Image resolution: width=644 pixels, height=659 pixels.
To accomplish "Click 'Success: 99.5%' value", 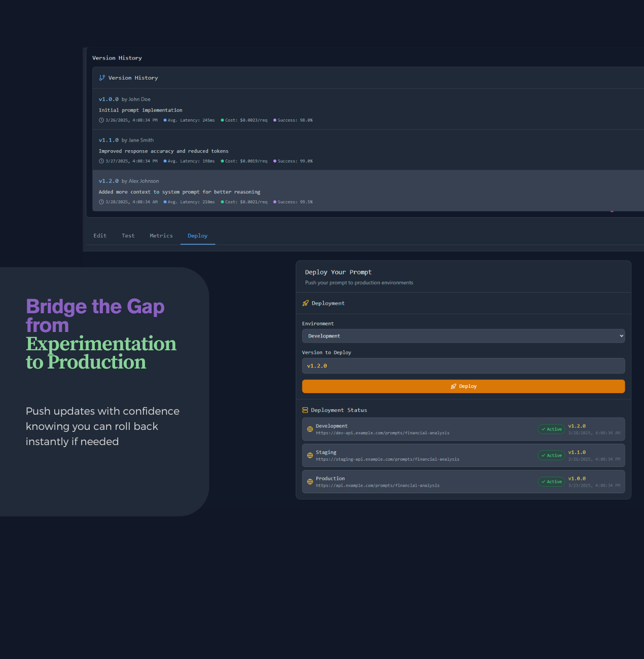I will point(295,202).
